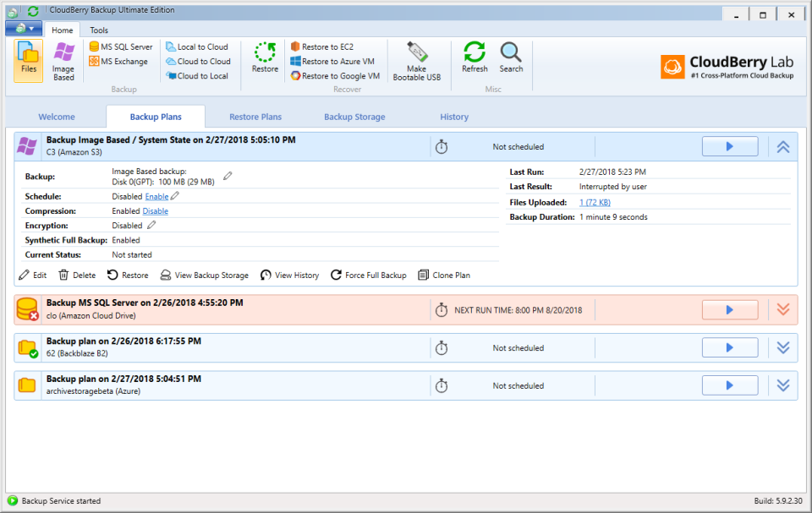This screenshot has height=513, width=812.
Task: Click the Files backup button in ribbon
Action: [29, 61]
